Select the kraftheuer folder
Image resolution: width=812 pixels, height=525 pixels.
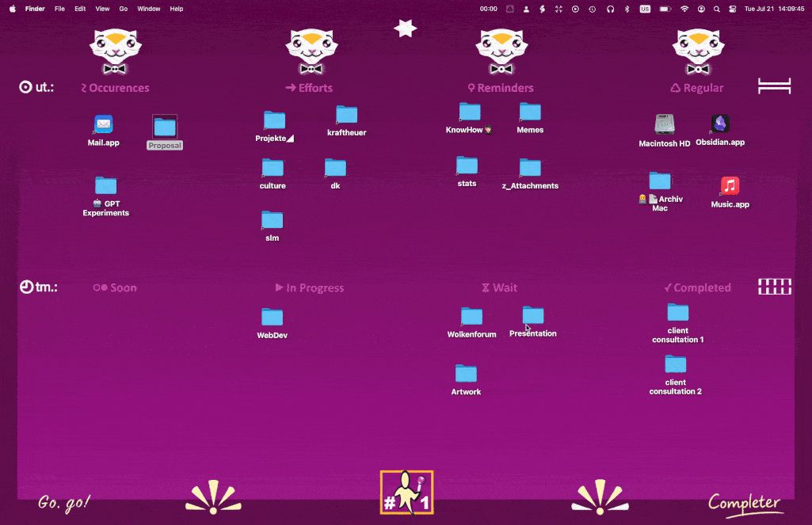pos(346,114)
